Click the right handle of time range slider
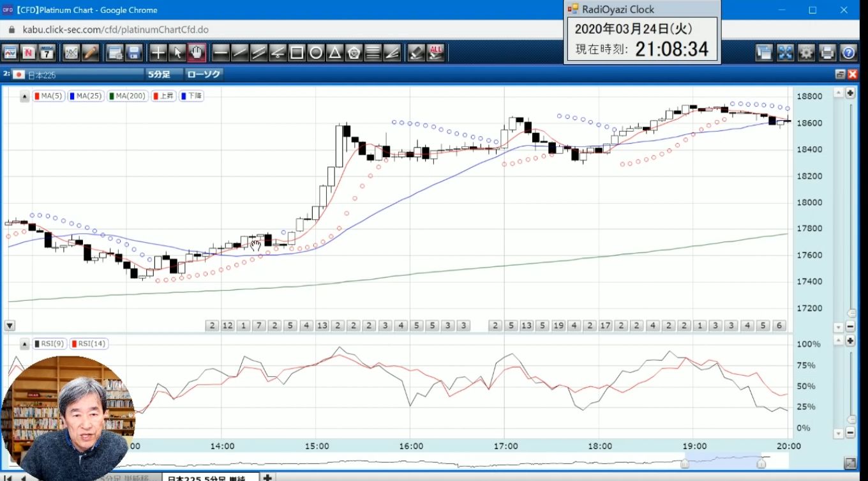 point(761,463)
